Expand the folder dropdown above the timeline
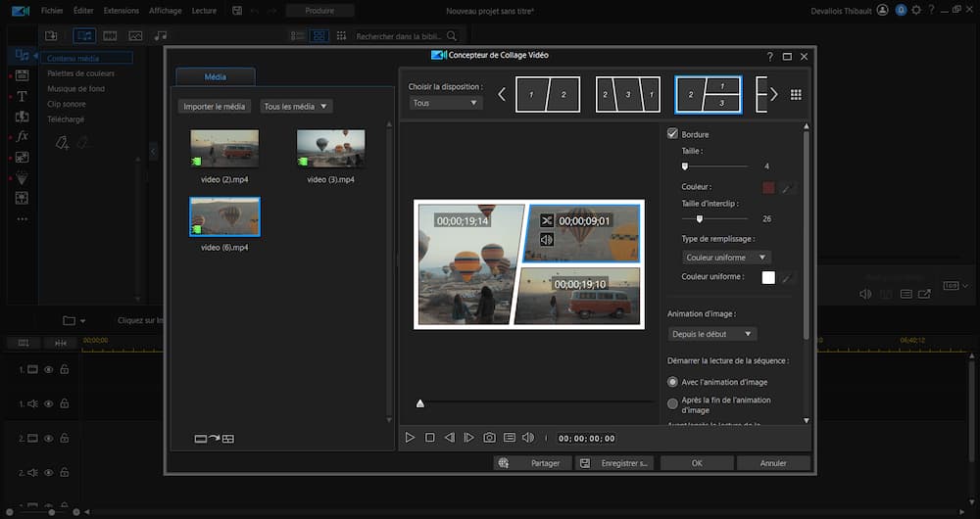The height and width of the screenshot is (519, 980). 83,321
